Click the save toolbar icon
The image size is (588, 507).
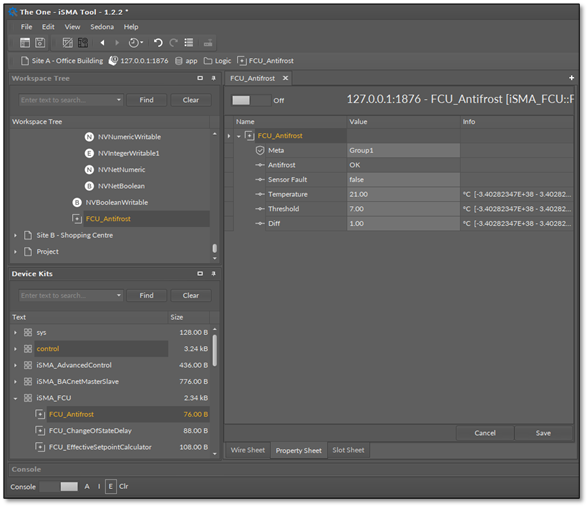click(x=40, y=43)
